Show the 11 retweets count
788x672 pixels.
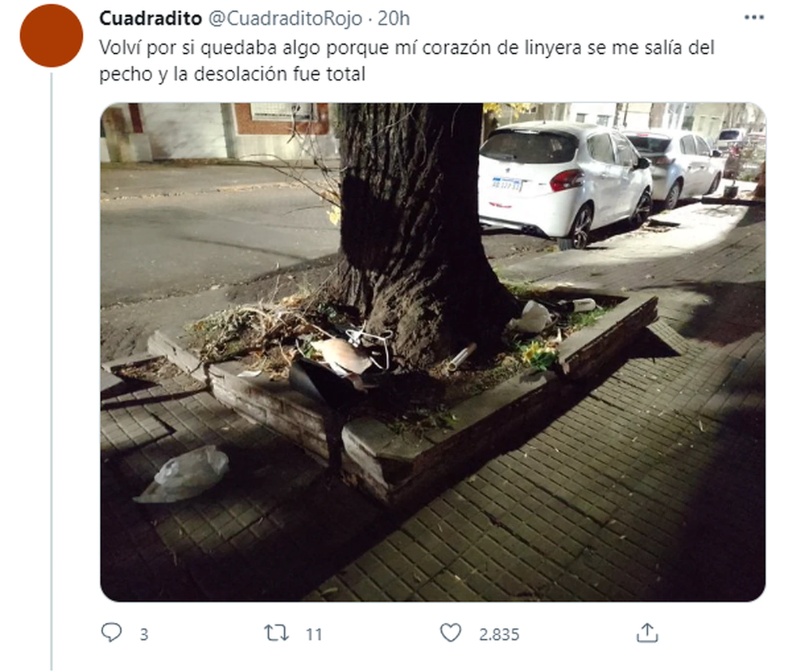click(314, 635)
